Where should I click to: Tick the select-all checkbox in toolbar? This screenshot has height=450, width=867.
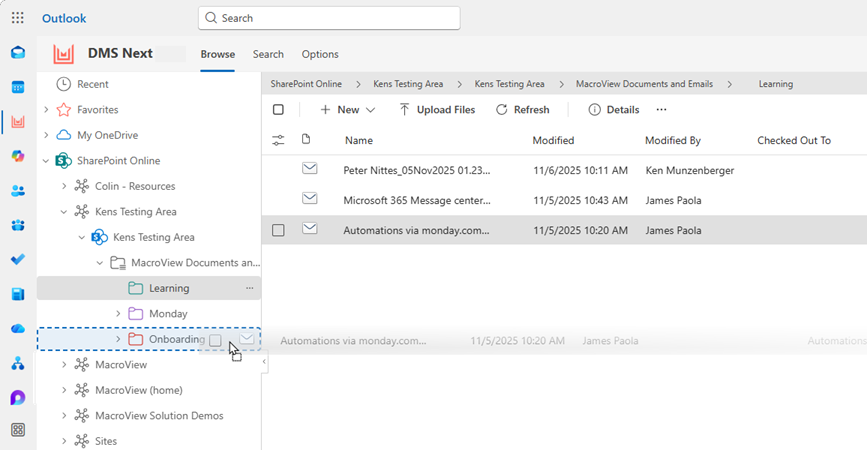coord(278,110)
